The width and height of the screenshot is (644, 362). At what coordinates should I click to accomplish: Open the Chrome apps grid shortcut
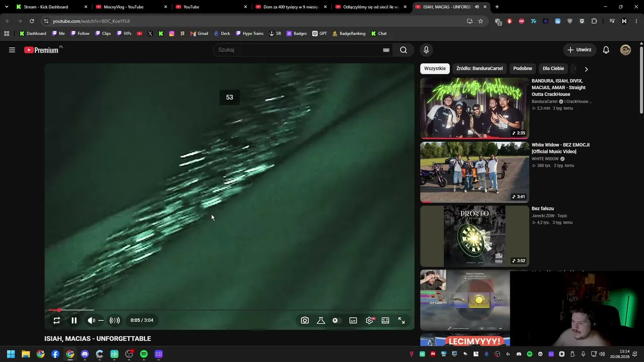coord(7,34)
